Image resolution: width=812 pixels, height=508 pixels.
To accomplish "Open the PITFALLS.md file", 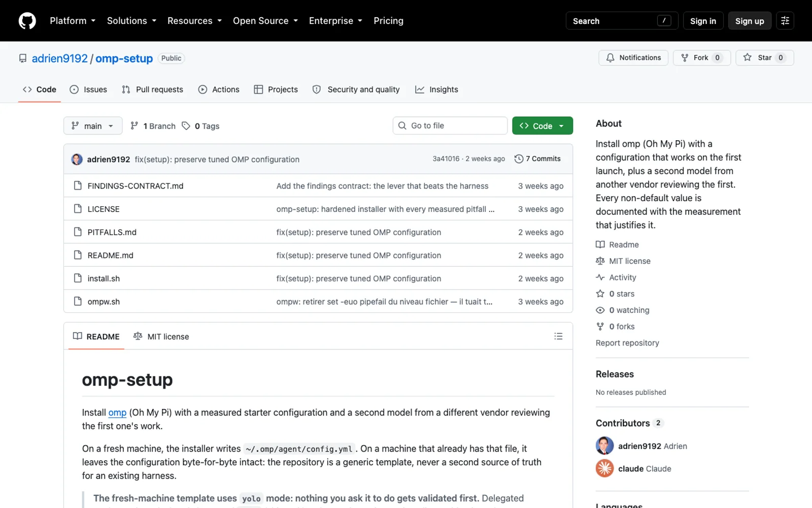I will coord(112,232).
